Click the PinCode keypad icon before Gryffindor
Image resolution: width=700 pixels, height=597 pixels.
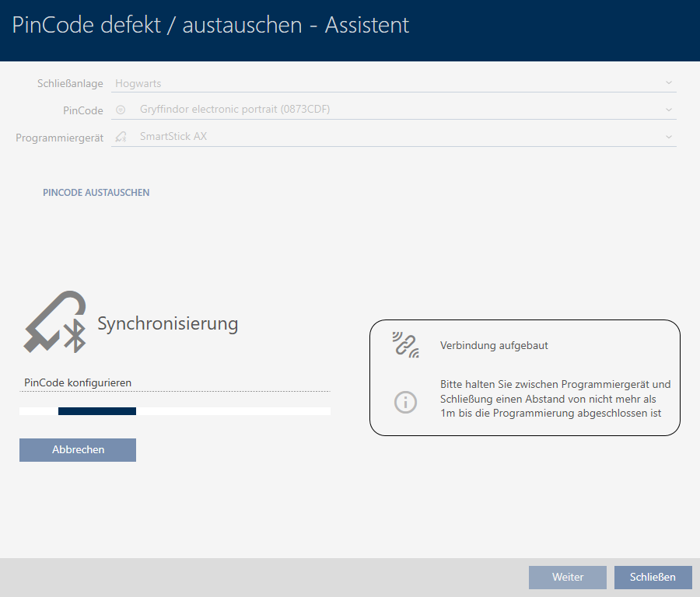pos(121,110)
